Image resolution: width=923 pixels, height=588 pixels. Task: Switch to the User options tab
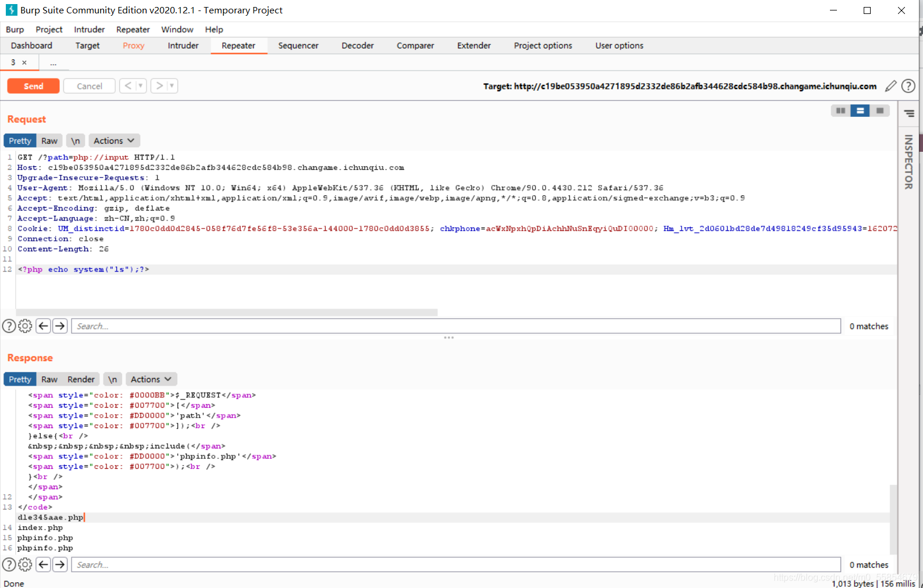pos(619,45)
